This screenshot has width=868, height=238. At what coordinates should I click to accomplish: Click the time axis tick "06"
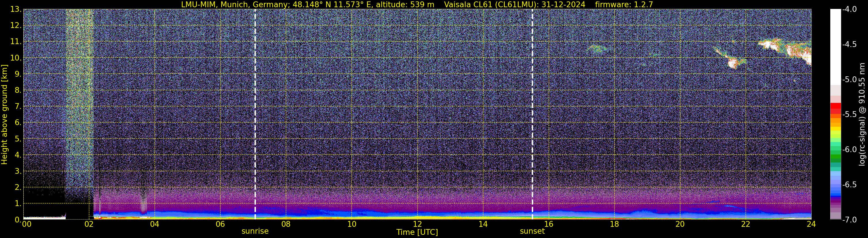[x=220, y=224]
